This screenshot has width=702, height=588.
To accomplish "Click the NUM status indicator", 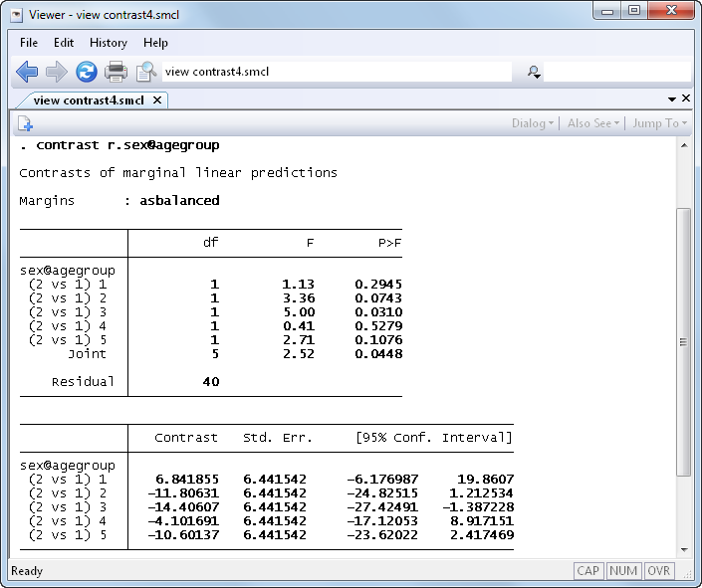I will coord(622,570).
